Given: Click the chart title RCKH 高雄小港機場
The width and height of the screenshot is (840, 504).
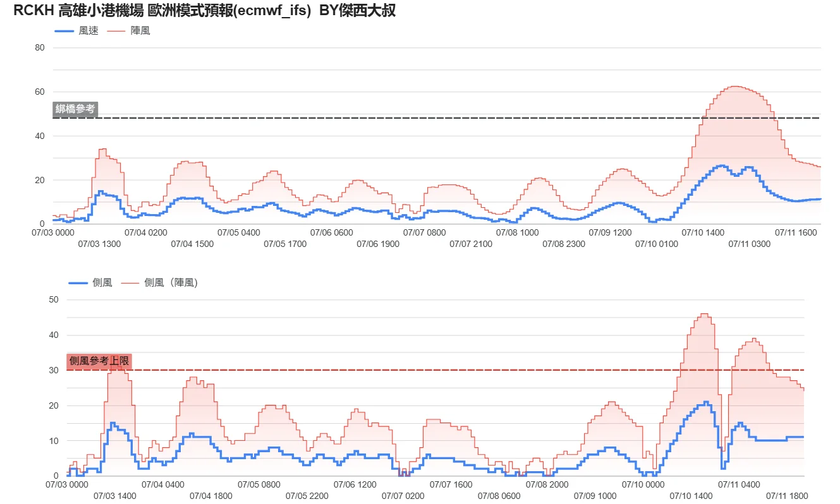Looking at the screenshot, I should pos(78,10).
